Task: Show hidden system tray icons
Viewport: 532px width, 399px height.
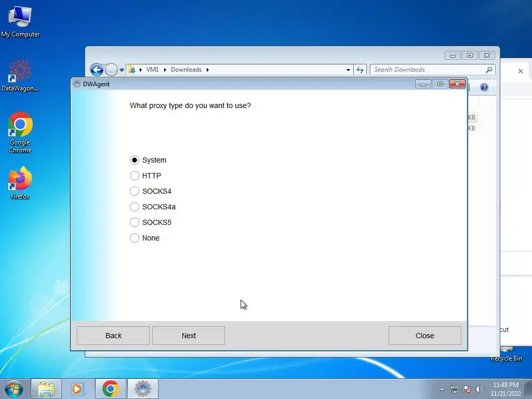Action: pos(442,389)
